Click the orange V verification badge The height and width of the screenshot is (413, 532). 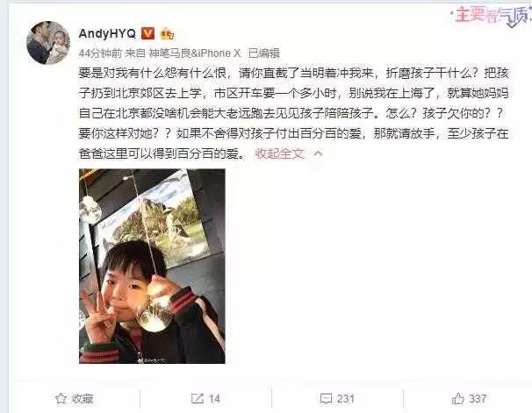coord(147,33)
